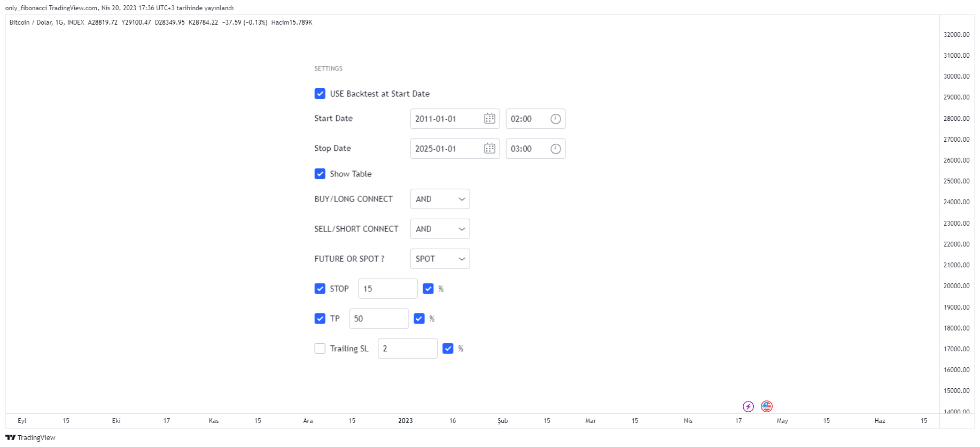Click the May label on time axis
Image resolution: width=980 pixels, height=447 pixels.
[x=782, y=421]
